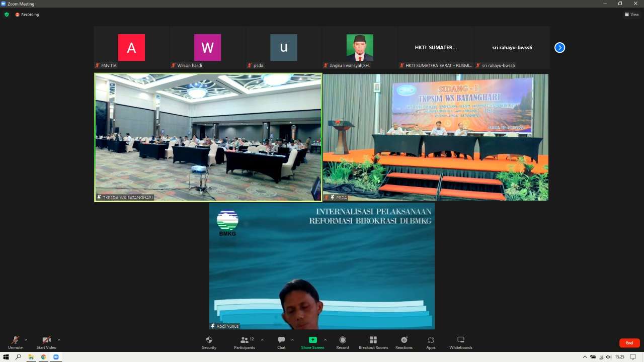This screenshot has height=362, width=644.
Task: Expand video options arrow beside Start Video
Action: [x=59, y=340]
